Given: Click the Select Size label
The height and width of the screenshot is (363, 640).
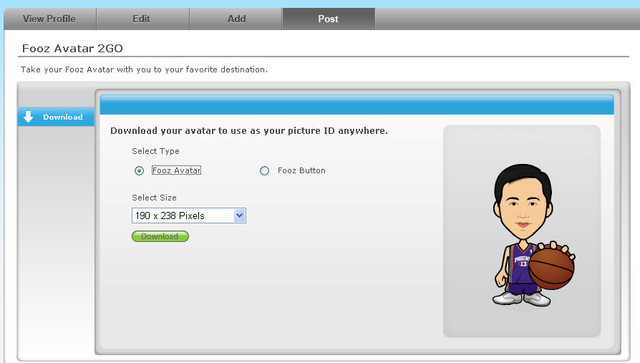Looking at the screenshot, I should point(154,198).
